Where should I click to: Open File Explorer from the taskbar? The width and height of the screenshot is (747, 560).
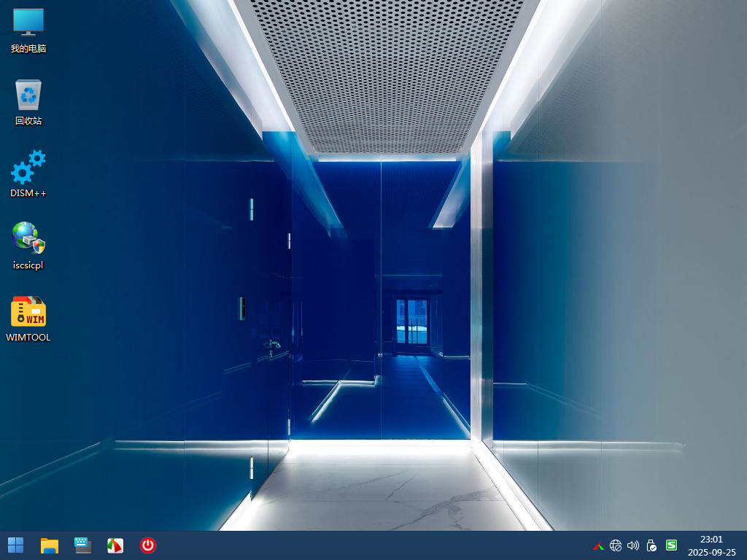[x=50, y=545]
